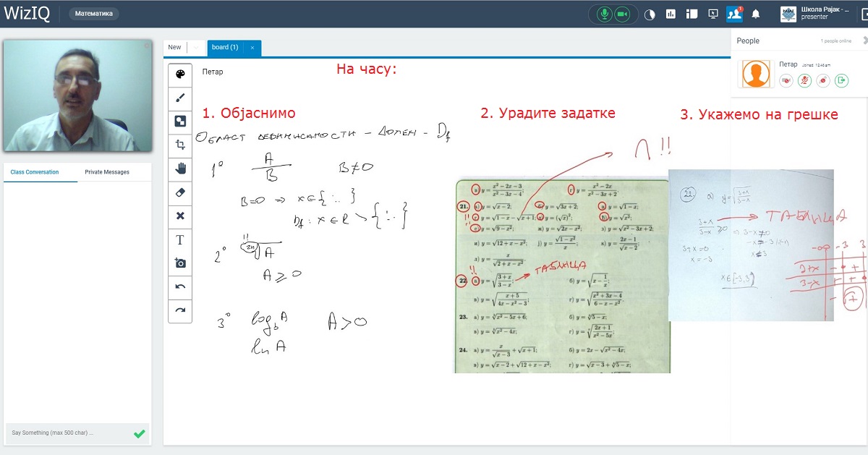Toggle Петар's whiteboard writing permission

point(822,80)
